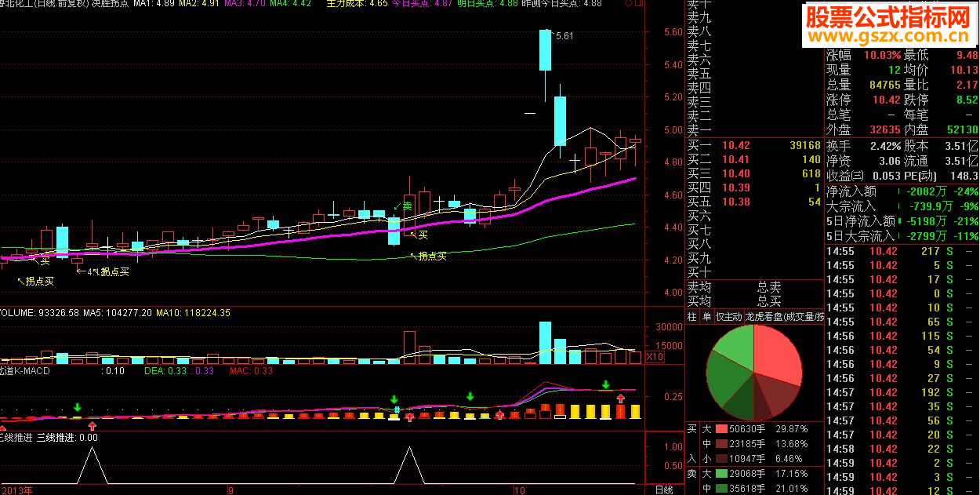Click the 涨幅 10.03% value
This screenshot has height=495, width=980.
click(883, 55)
